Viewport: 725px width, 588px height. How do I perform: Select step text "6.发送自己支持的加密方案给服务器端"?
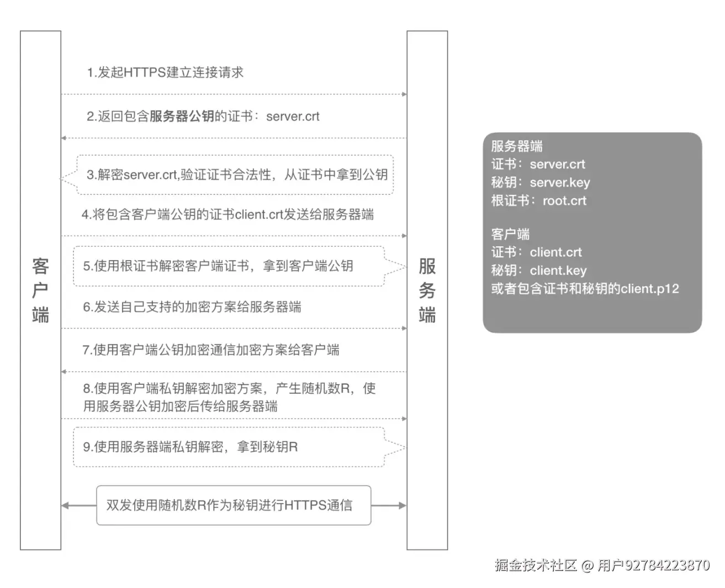tap(192, 307)
